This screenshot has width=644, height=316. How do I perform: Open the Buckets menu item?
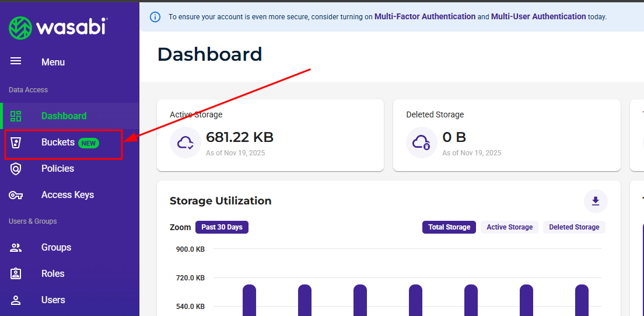coord(58,143)
